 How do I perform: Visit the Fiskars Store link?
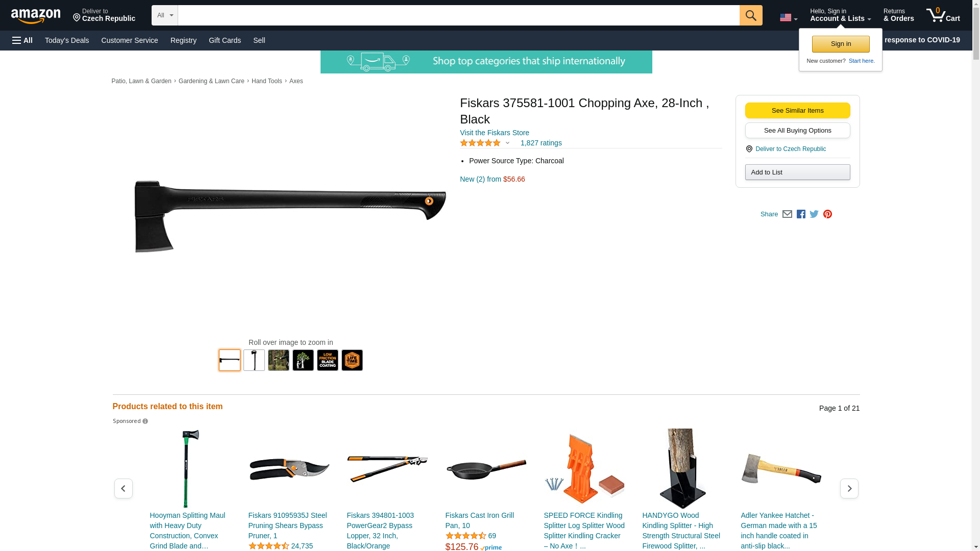click(494, 133)
